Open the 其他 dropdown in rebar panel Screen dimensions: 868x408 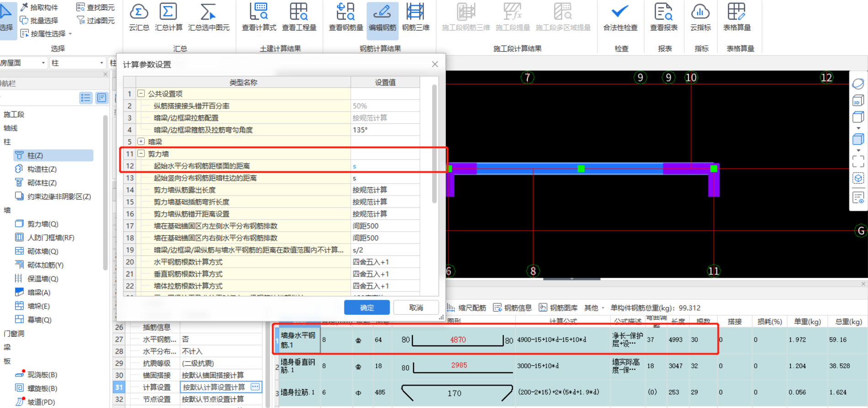pos(595,308)
